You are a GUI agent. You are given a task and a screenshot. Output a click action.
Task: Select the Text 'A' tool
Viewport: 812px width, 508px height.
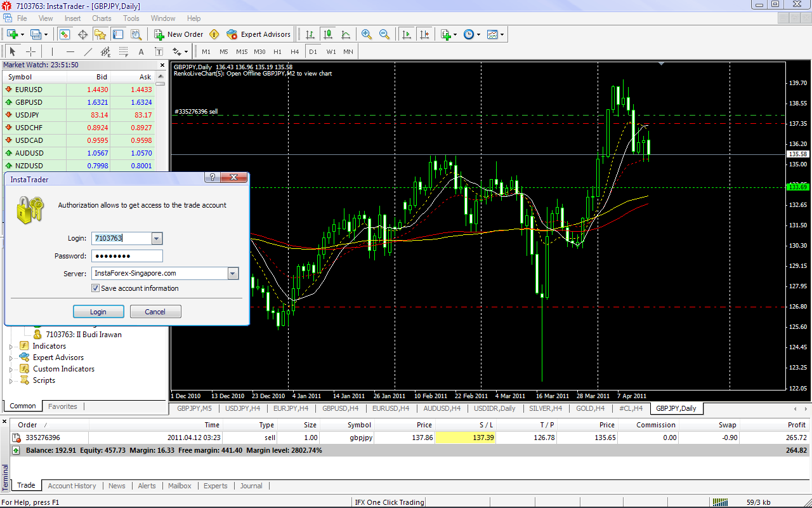[x=141, y=51]
